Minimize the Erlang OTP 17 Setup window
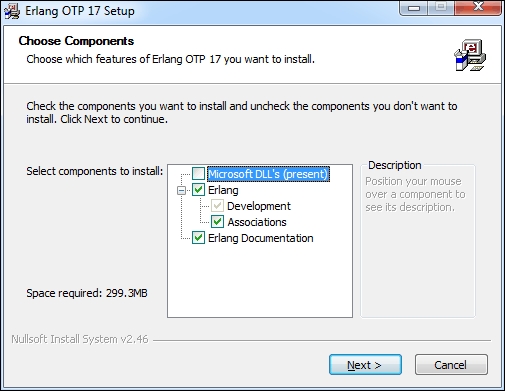505x391 pixels. click(414, 7)
